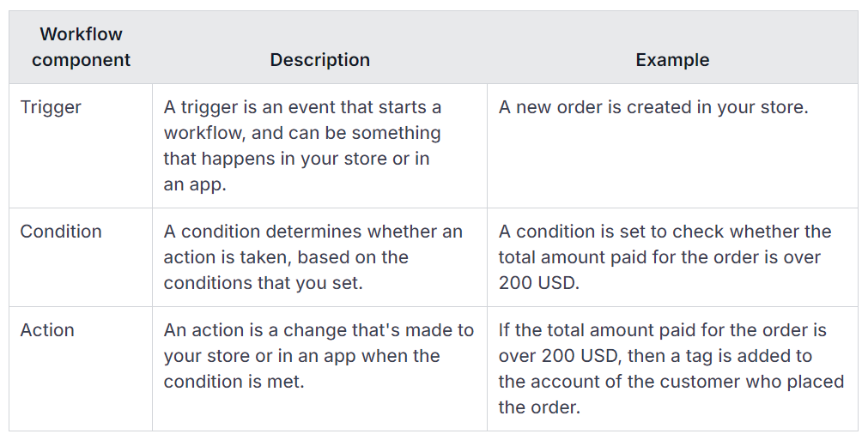Click "If the total amount paid for the order is"
Screen dimensions: 868x440
pos(662,330)
